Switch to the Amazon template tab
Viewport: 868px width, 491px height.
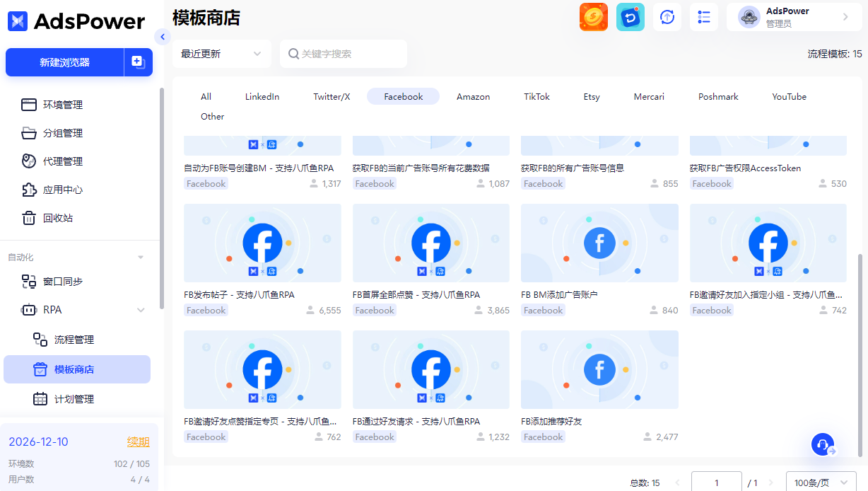(473, 96)
